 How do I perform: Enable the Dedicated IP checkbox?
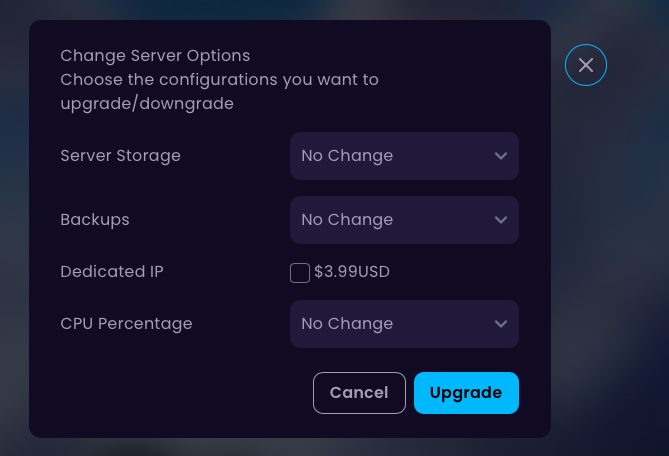tap(300, 273)
